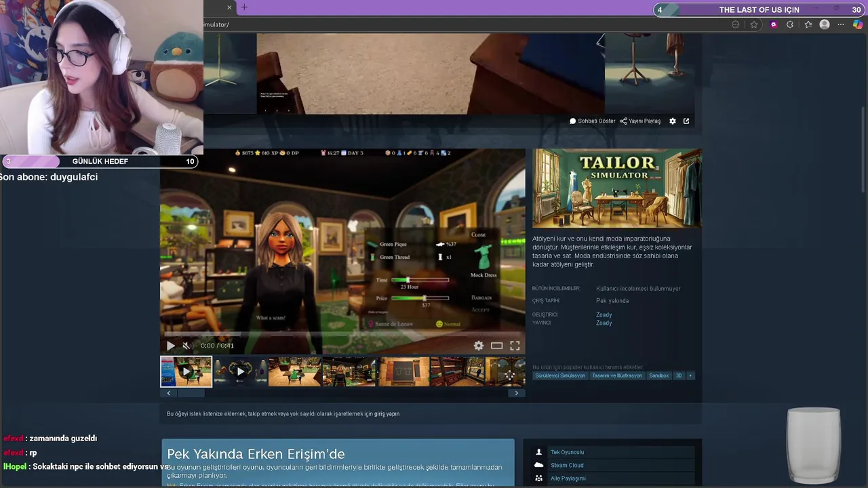The height and width of the screenshot is (488, 868).
Task: Click Kullanıcı incelemesi bulunmuyor text
Action: (x=638, y=289)
